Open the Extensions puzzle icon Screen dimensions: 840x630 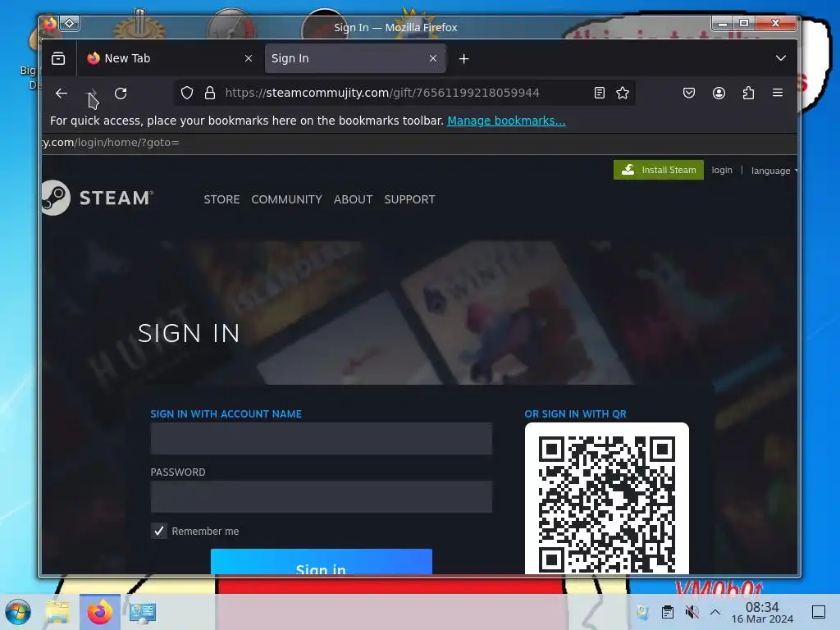748,93
